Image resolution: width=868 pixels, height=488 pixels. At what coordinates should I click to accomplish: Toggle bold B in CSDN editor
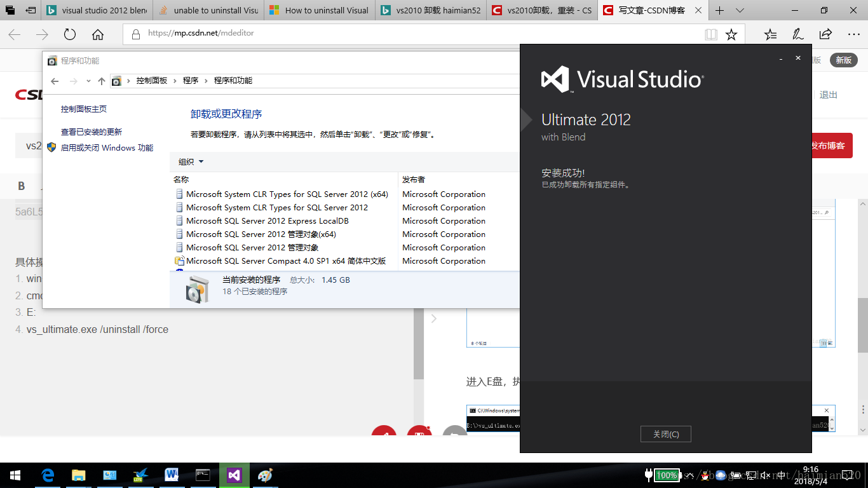point(22,186)
